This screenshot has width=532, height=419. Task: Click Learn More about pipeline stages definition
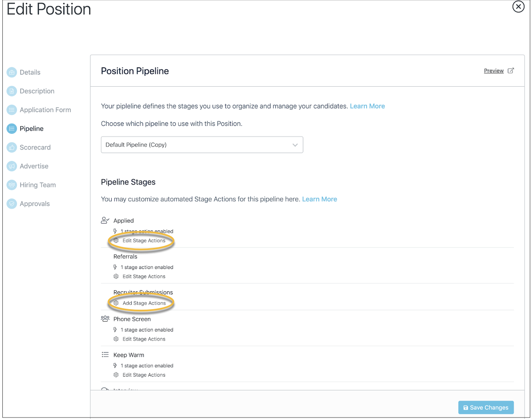click(367, 106)
